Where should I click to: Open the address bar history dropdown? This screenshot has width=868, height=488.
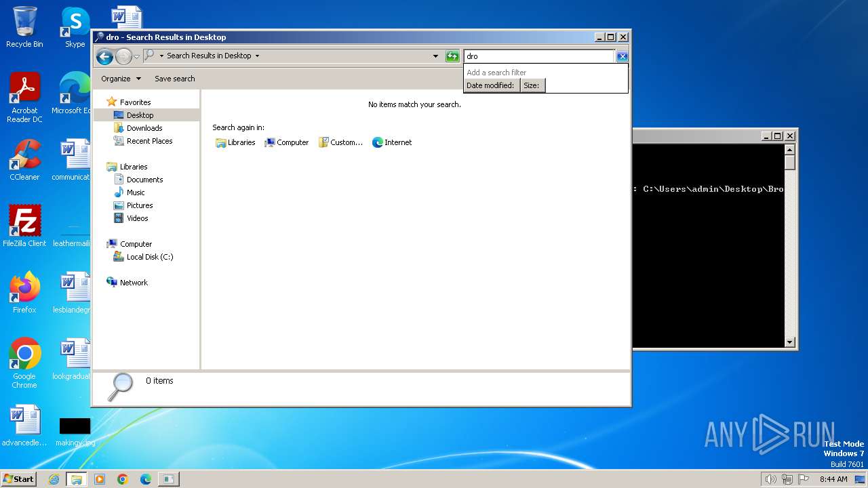(x=435, y=56)
